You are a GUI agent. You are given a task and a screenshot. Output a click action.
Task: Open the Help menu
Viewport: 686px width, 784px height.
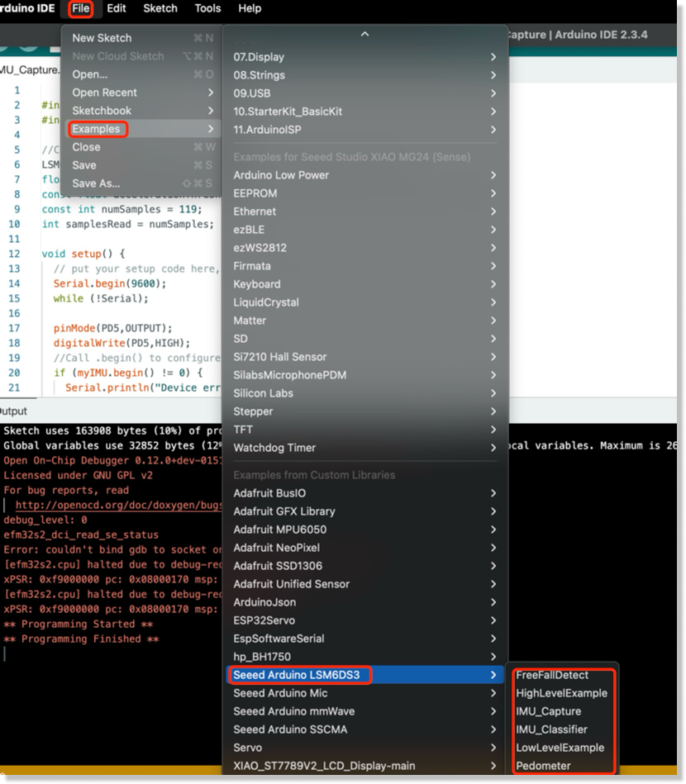pyautogui.click(x=249, y=8)
